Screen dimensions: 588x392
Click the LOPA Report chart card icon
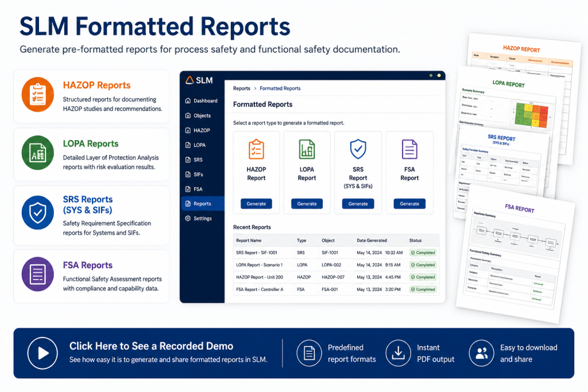click(307, 149)
